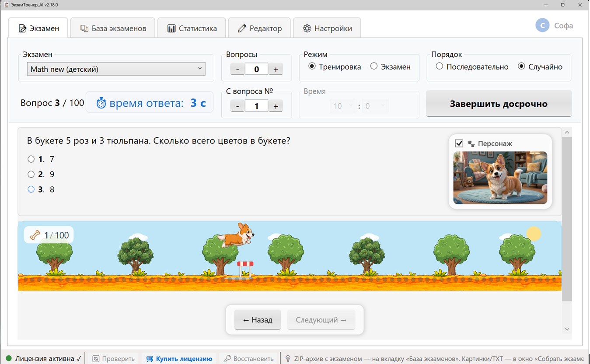Decrease Вопросы count with minus button
The width and height of the screenshot is (590, 364).
tap(237, 69)
